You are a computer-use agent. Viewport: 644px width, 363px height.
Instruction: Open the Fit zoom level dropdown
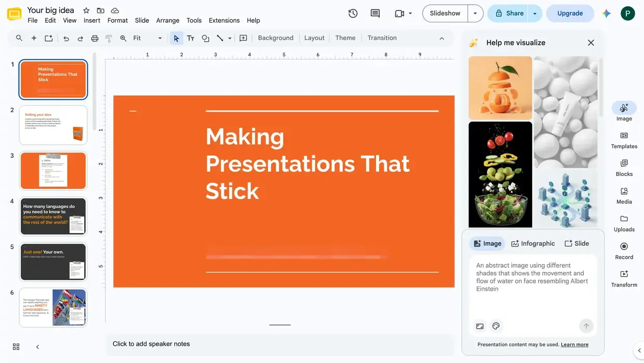pyautogui.click(x=148, y=38)
